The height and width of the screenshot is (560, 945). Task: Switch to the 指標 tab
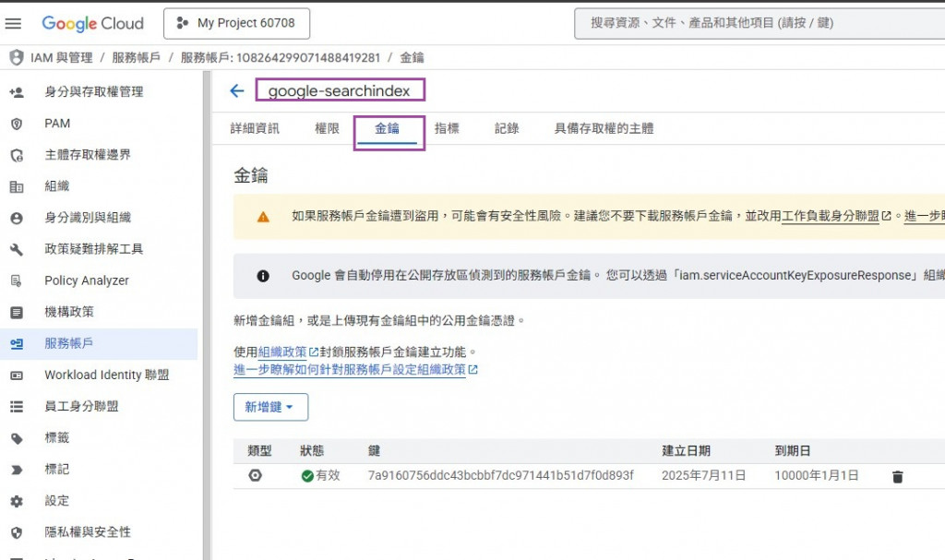click(x=447, y=128)
